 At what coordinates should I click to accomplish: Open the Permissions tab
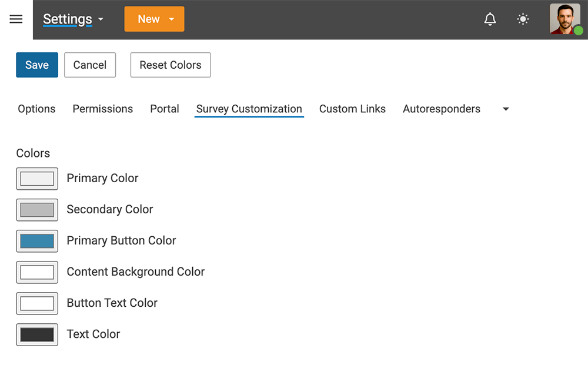pyautogui.click(x=102, y=109)
